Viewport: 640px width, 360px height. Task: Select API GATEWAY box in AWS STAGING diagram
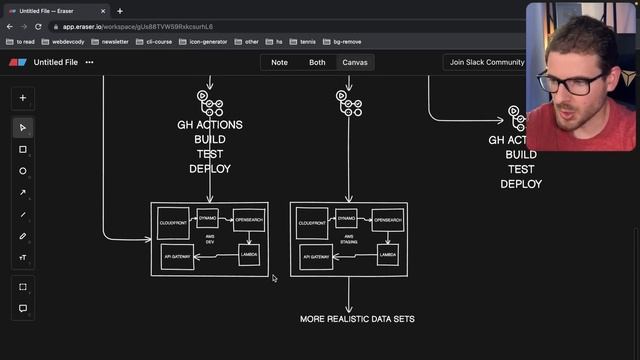click(316, 257)
